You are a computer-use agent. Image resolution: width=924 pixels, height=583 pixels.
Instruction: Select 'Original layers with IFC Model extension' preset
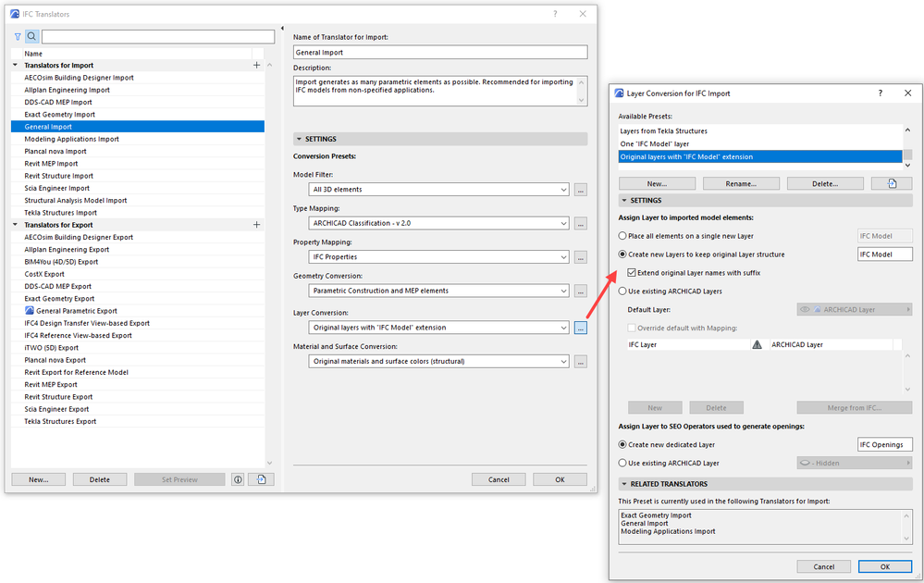pos(760,156)
